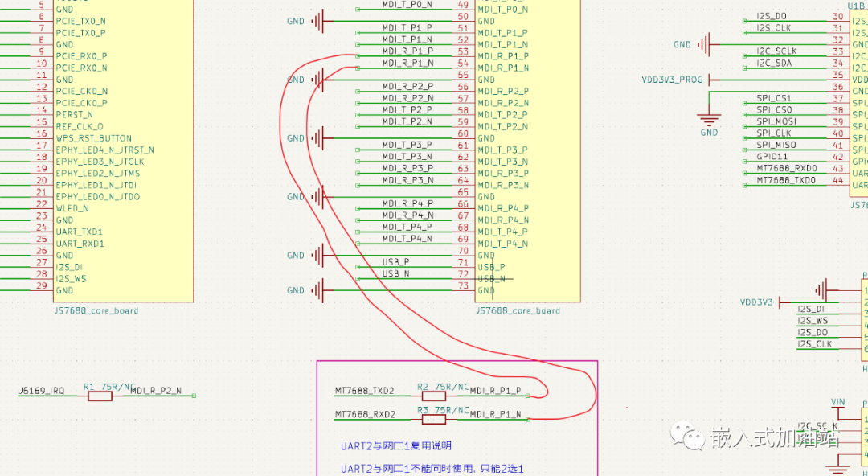Image resolution: width=868 pixels, height=476 pixels.
Task: Select MDI_R_P1_P label next to resistor R2
Action: (495, 391)
